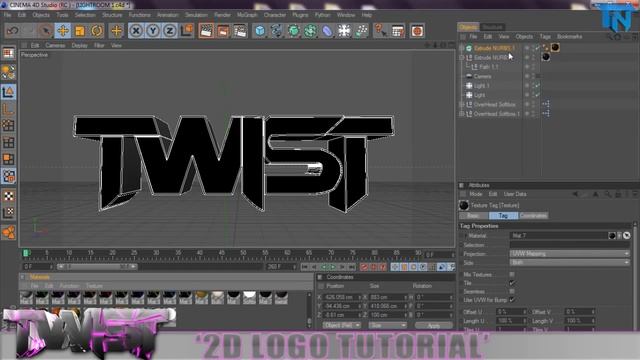Toggle the Light.1 enable checkmark

pos(538,86)
